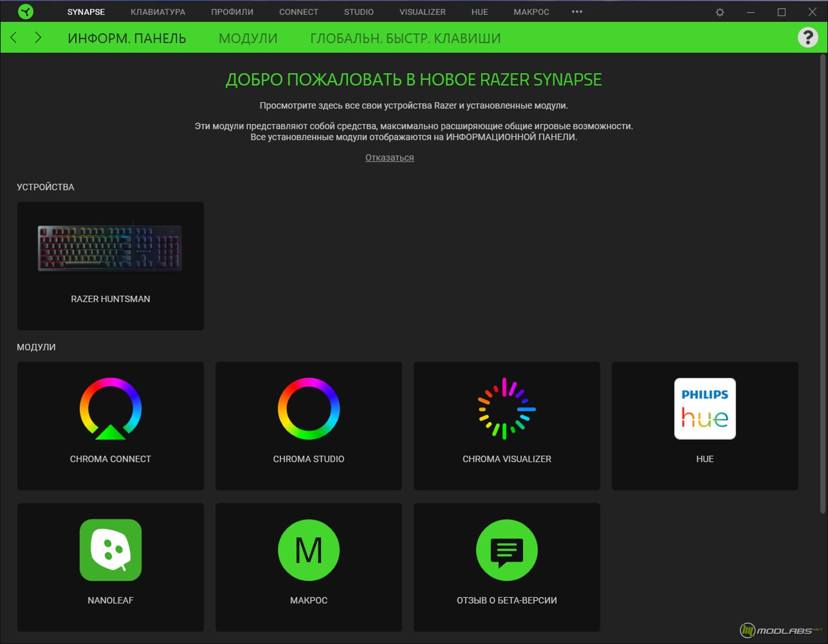Click the МАКРОС card label
828x644 pixels.
tap(308, 600)
